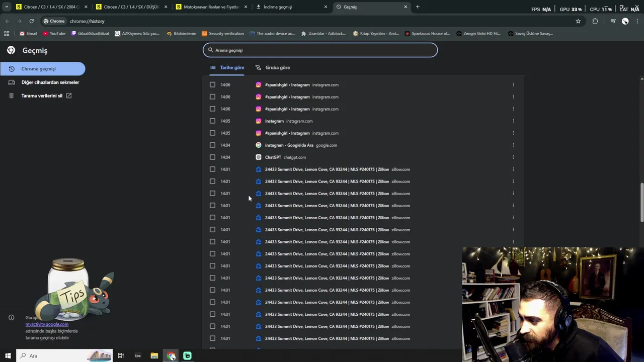Open myactivity.google.com link
This screenshot has width=644, height=362.
coord(47,324)
